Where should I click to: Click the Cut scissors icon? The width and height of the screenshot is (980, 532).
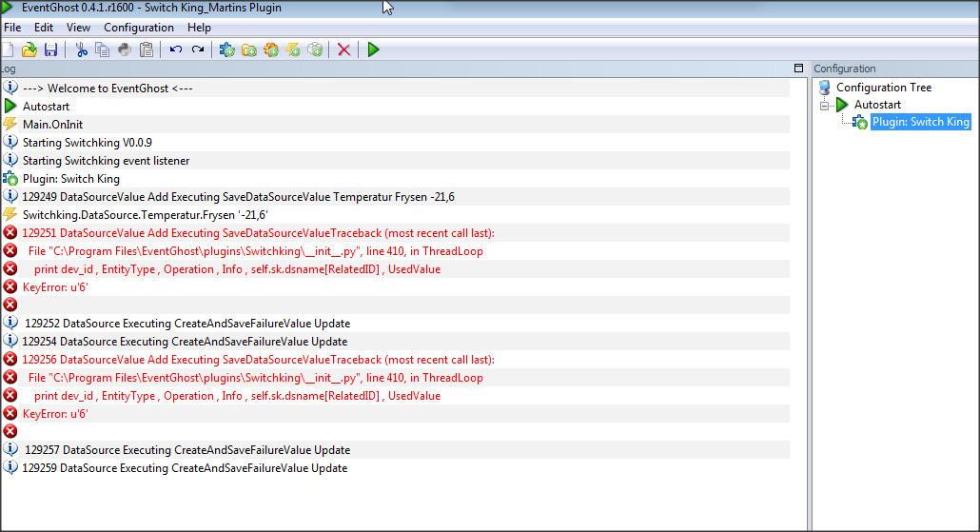click(81, 50)
